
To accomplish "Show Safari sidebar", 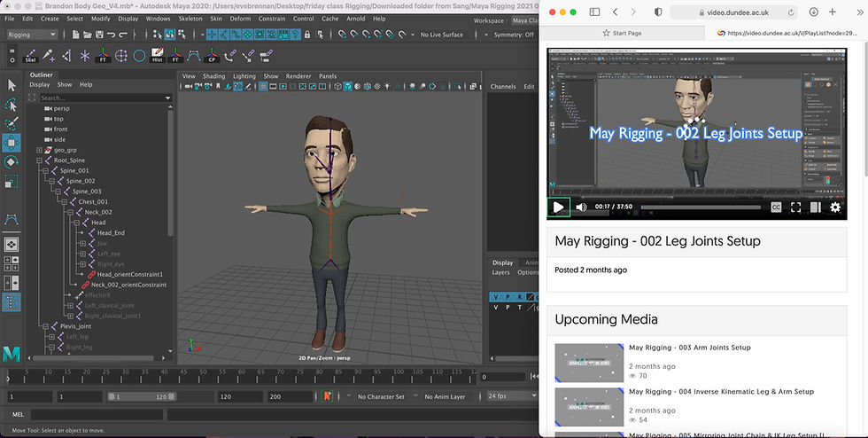I will click(594, 12).
